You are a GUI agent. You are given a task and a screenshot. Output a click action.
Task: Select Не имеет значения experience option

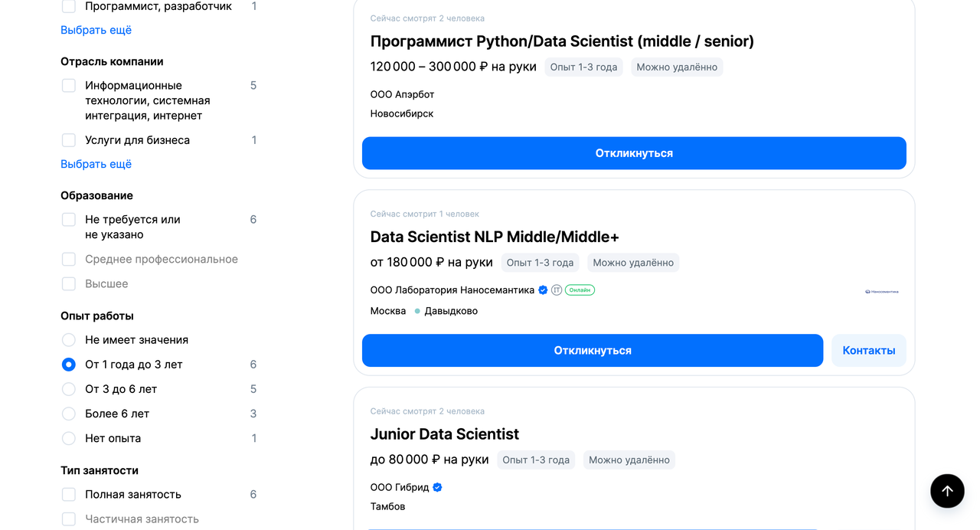pyautogui.click(x=69, y=340)
